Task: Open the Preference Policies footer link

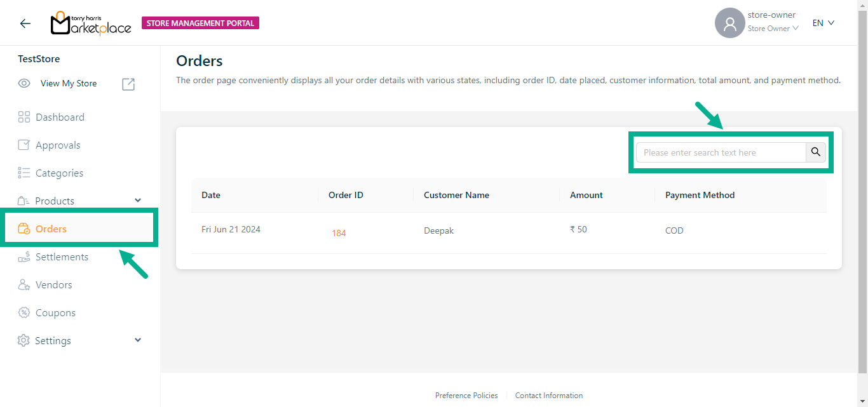Action: pos(466,396)
